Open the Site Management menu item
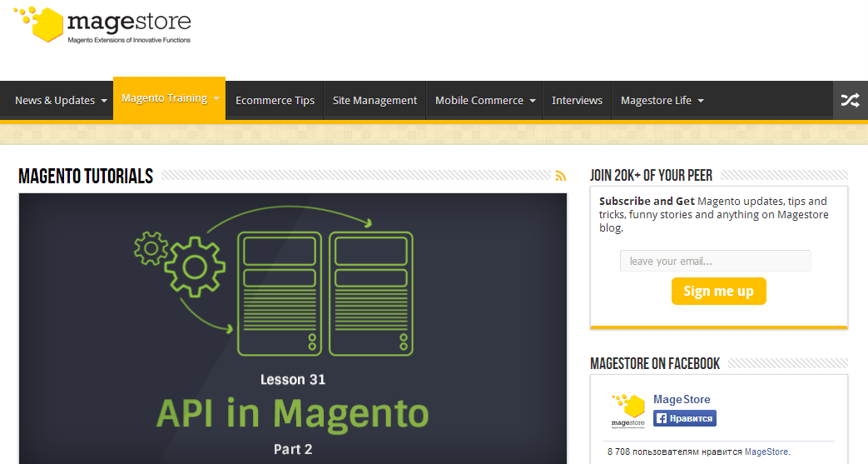This screenshot has height=464, width=868. 374,100
